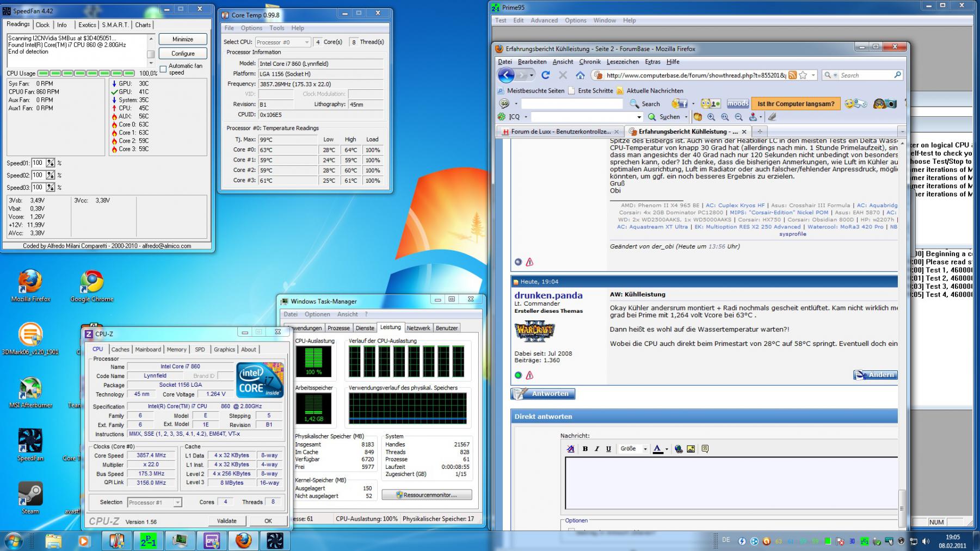
Task: Click the Speed03 spinner control
Action: (x=51, y=188)
